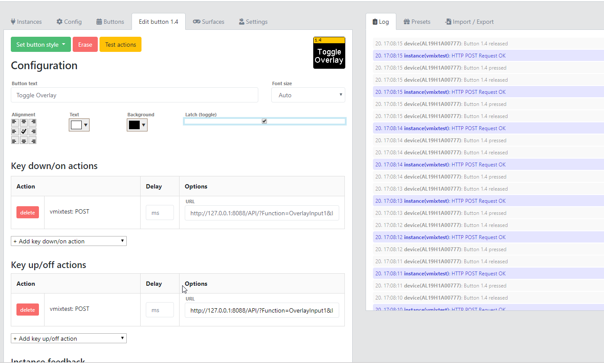Select the top-left text alignment icon
The image size is (604, 364).
15,122
